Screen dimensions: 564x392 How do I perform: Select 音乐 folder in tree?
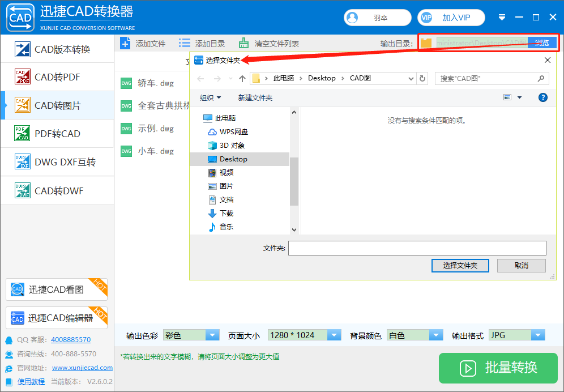click(x=221, y=227)
